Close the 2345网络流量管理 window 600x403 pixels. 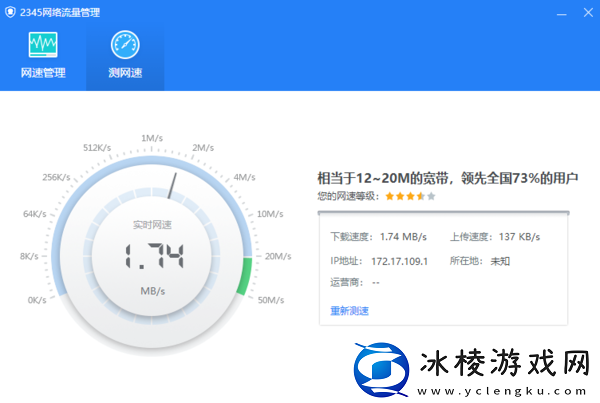589,13
